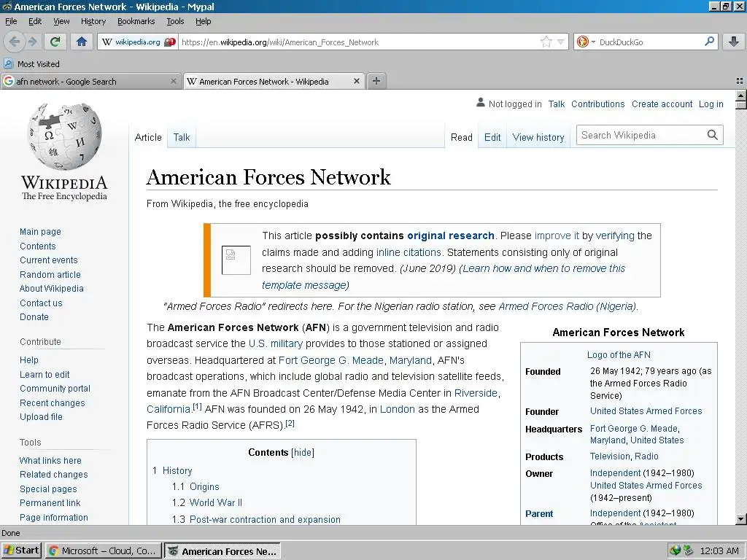Viewport: 747px width, 560px height.
Task: Open the URL history dropdown arrow
Action: click(x=561, y=42)
